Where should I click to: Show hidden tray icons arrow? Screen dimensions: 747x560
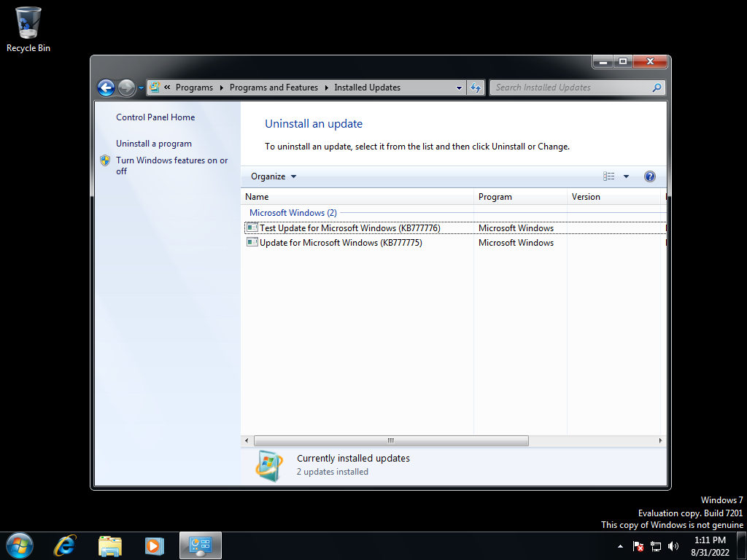click(x=620, y=546)
